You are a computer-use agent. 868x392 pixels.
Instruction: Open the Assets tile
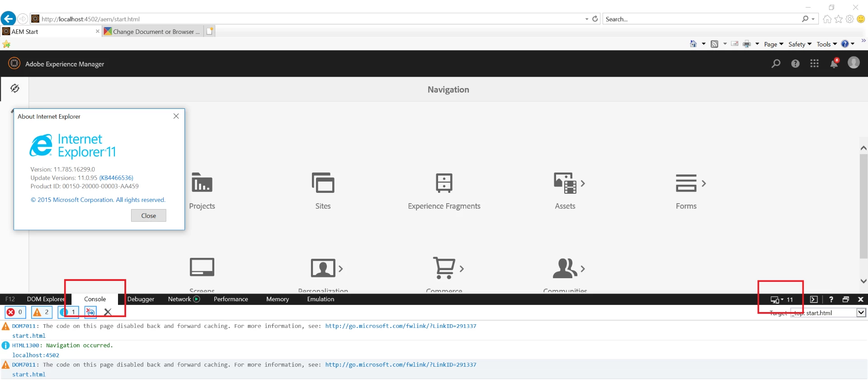(565, 191)
